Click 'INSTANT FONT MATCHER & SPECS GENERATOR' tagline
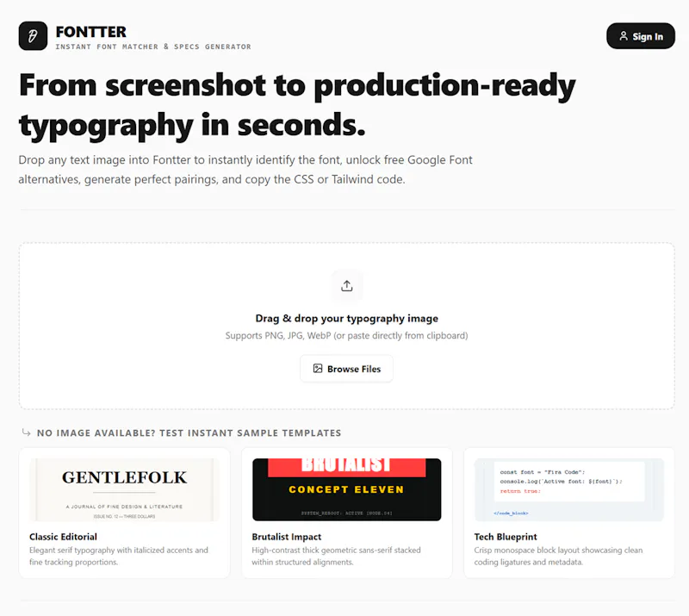Screen dimensions: 689x616 [153, 47]
